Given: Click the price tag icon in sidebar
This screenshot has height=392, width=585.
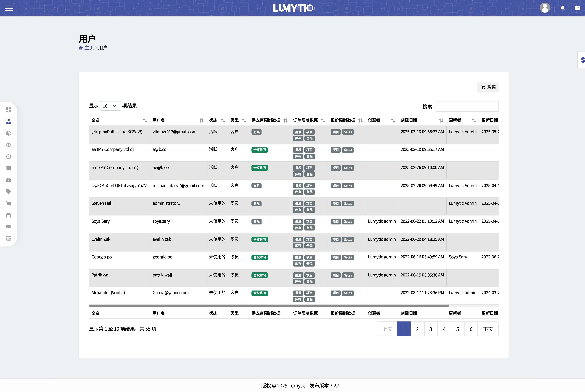Looking at the screenshot, I should click(9, 192).
